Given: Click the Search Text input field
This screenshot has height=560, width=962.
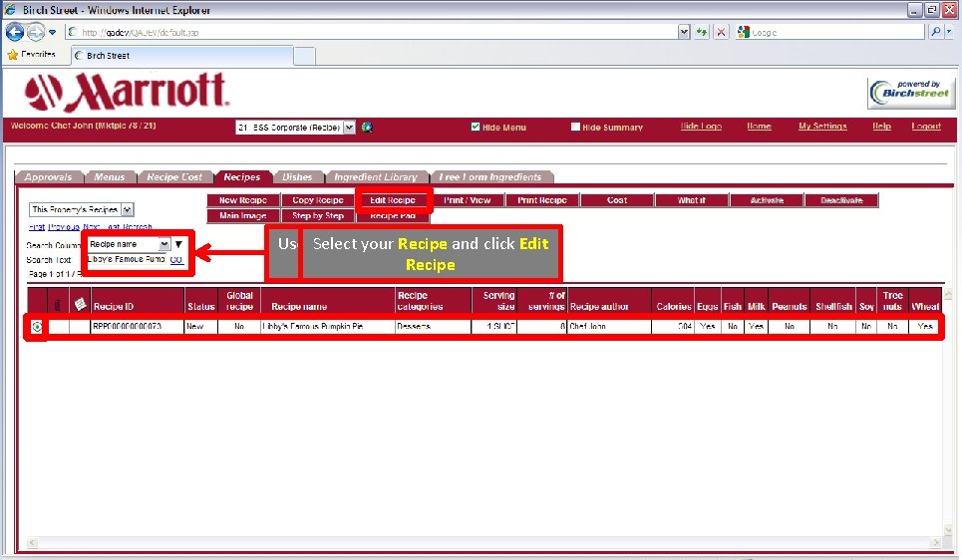Looking at the screenshot, I should pos(127,259).
